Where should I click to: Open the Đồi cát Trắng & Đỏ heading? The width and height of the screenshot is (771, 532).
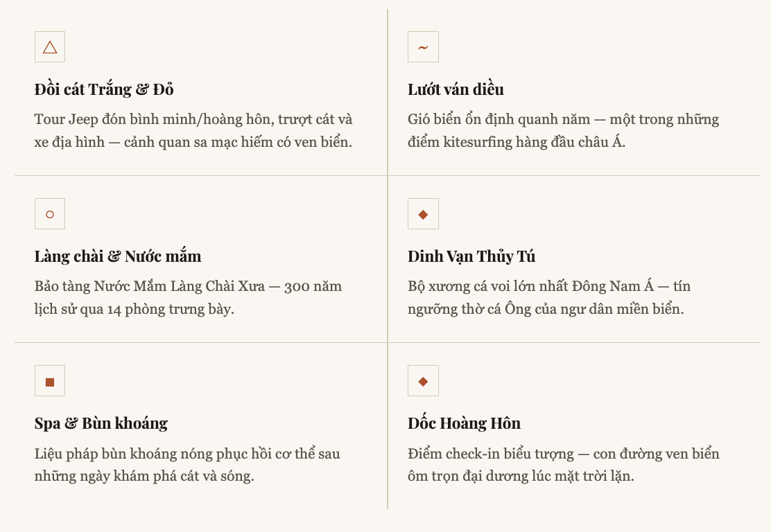(x=104, y=89)
